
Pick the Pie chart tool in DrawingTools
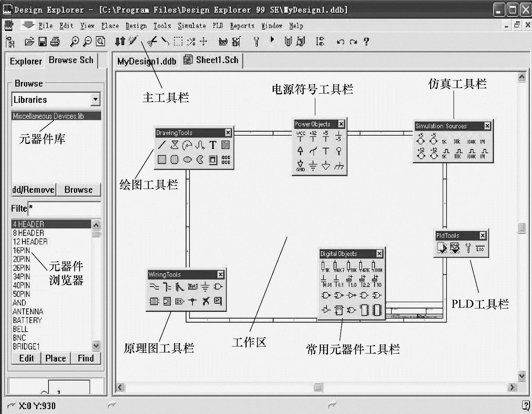(x=200, y=159)
